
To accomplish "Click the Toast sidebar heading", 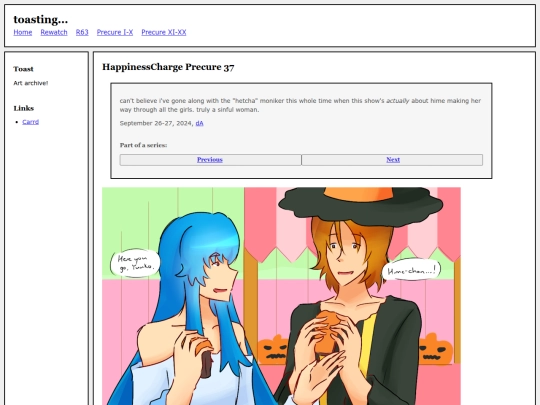I will [23, 69].
